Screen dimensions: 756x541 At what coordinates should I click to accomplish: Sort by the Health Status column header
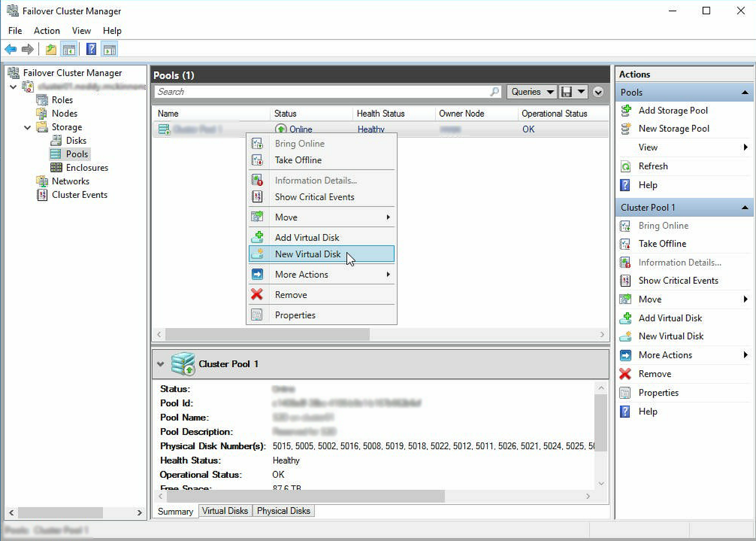[x=394, y=113]
